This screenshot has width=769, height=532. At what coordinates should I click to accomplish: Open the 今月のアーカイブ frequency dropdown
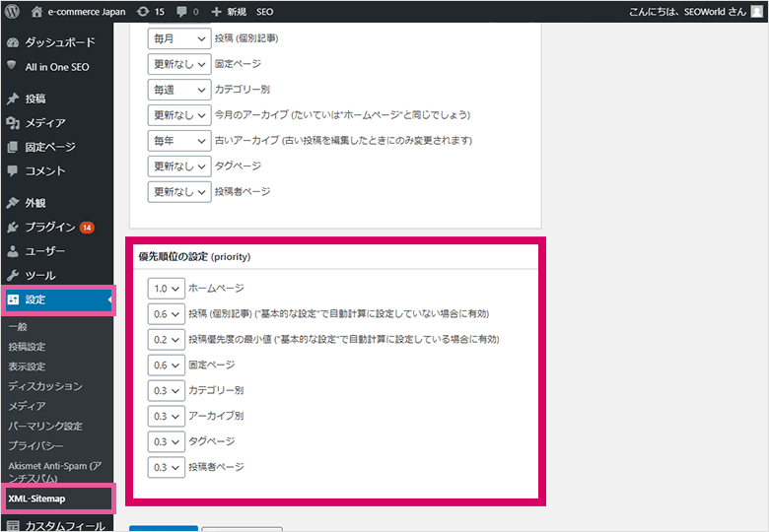click(x=179, y=115)
